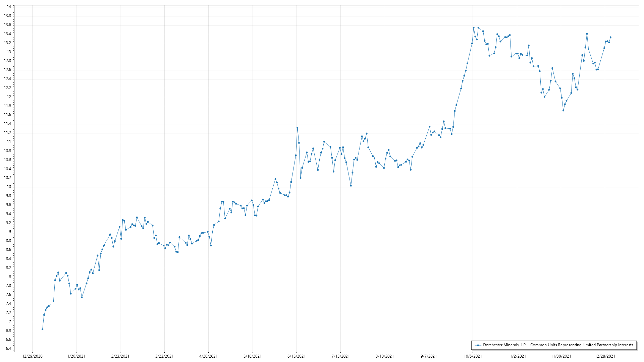644x362 pixels.
Task: Click the late-November low point near 11.7
Action: [563, 111]
